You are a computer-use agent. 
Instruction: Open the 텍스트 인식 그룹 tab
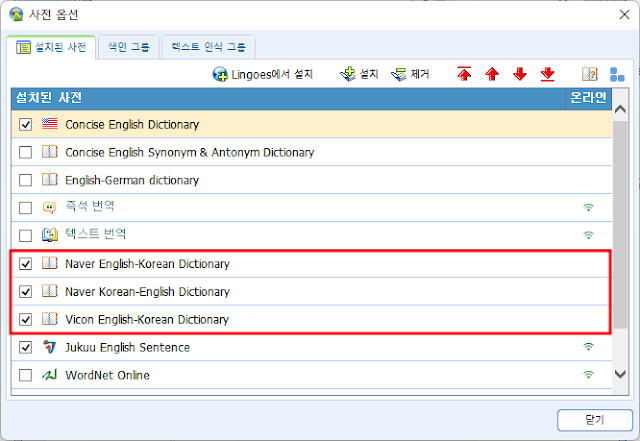click(x=209, y=47)
